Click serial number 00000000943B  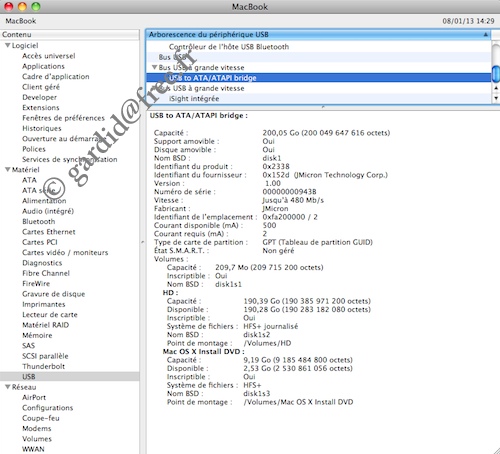[289, 191]
